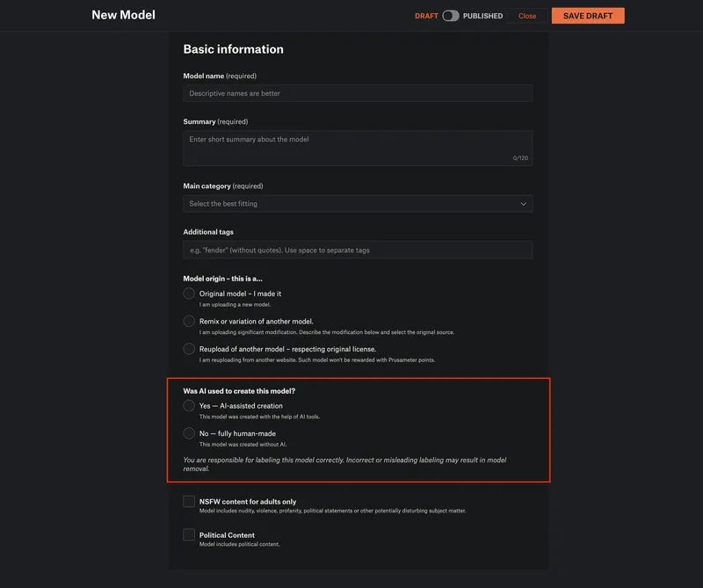Select 'Reupload of another model' radio option

[x=189, y=349]
